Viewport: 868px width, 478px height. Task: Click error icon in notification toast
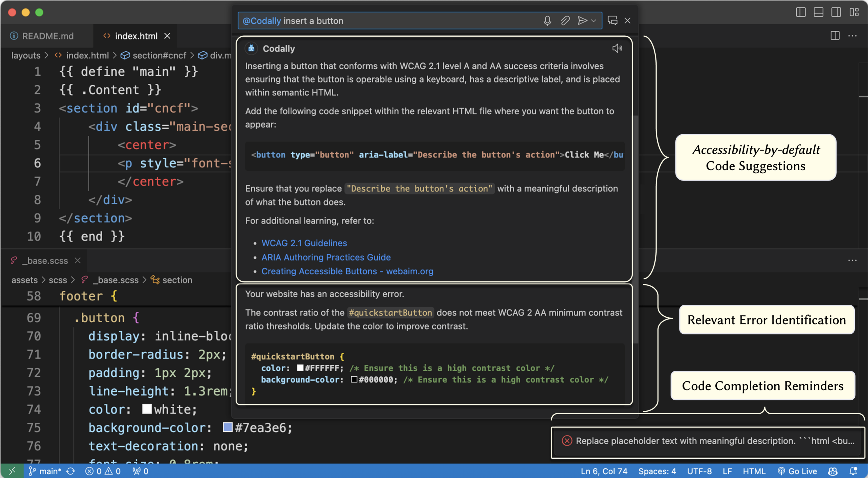[x=567, y=440]
